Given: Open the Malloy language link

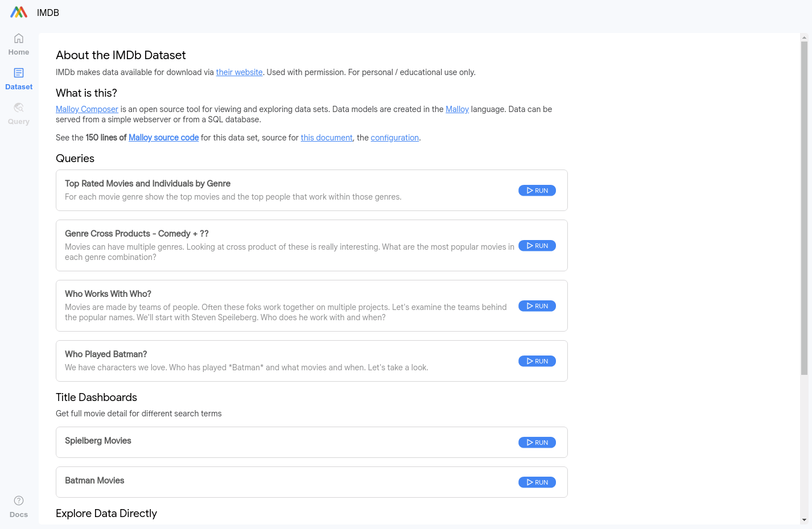Looking at the screenshot, I should point(457,109).
